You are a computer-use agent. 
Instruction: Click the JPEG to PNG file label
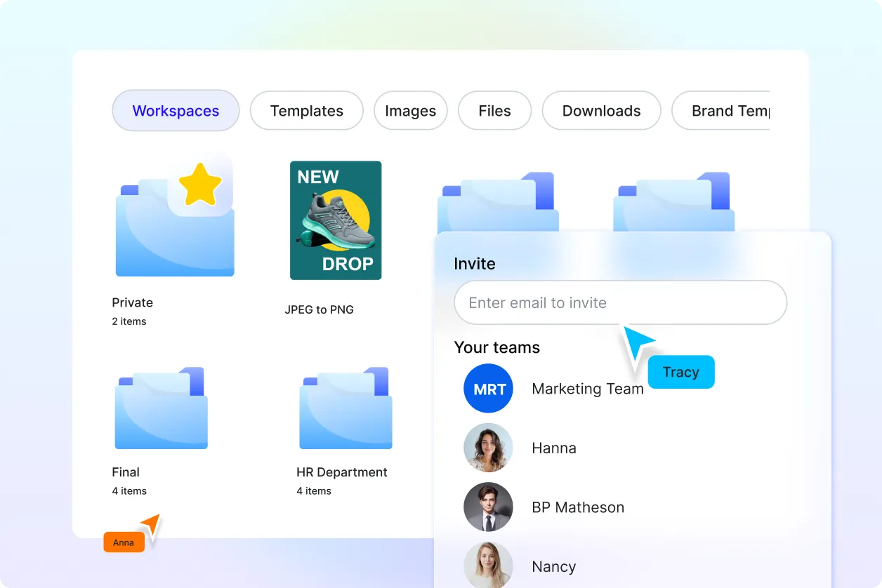click(319, 309)
